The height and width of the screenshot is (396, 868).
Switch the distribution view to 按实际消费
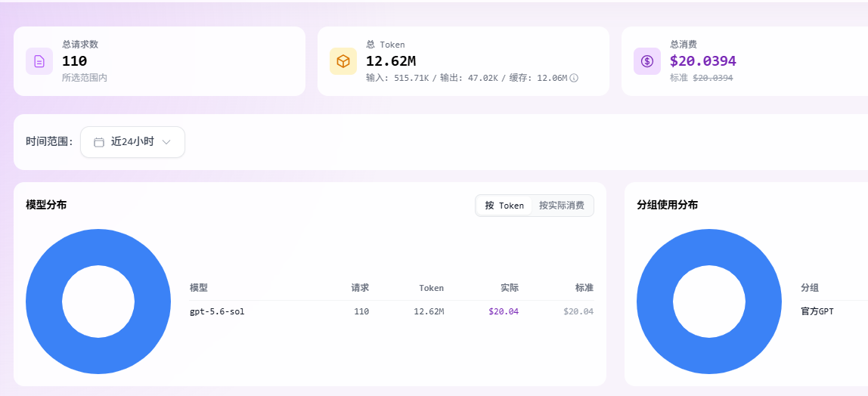pyautogui.click(x=561, y=206)
